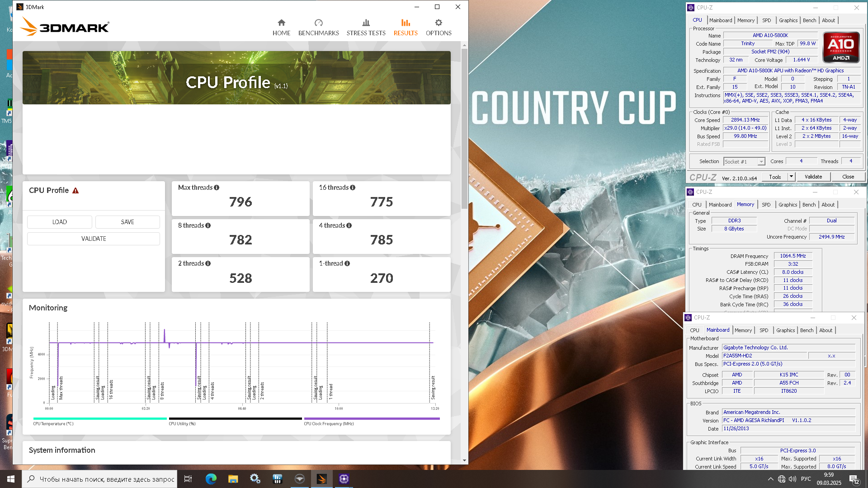The width and height of the screenshot is (868, 488).
Task: Click the AMD A10 processor logo
Action: (841, 47)
